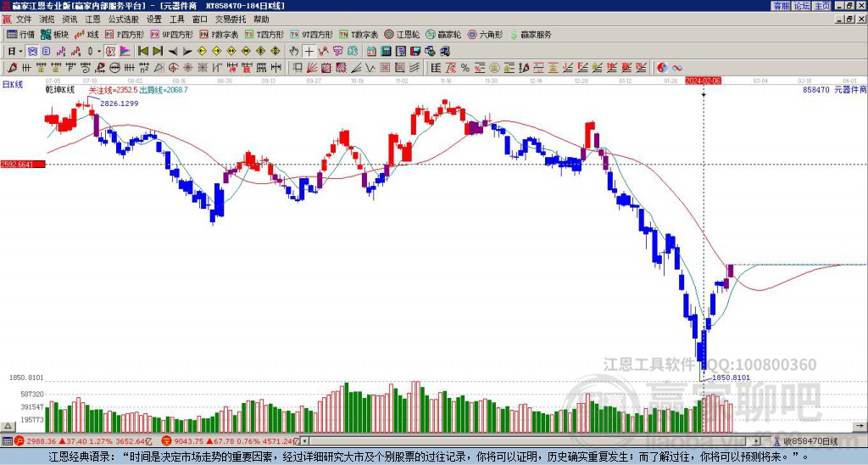Open the 文件 menu
The width and height of the screenshot is (868, 465).
pyautogui.click(x=24, y=20)
